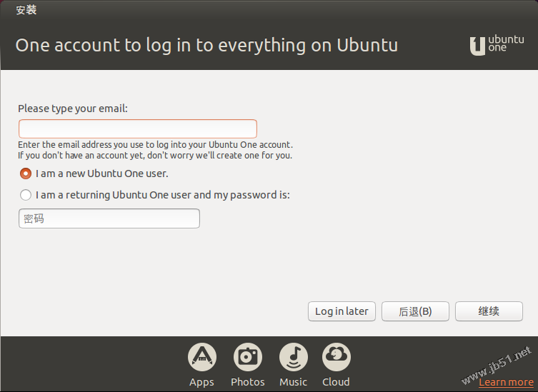This screenshot has height=392, width=538.
Task: Open the "Learn more" link
Action: click(505, 382)
